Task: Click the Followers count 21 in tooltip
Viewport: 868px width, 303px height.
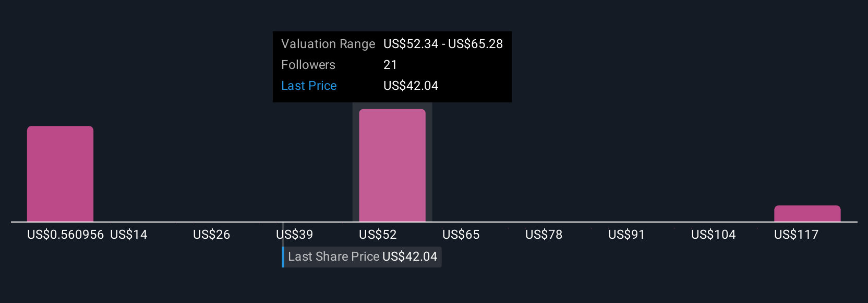Action: pos(390,65)
